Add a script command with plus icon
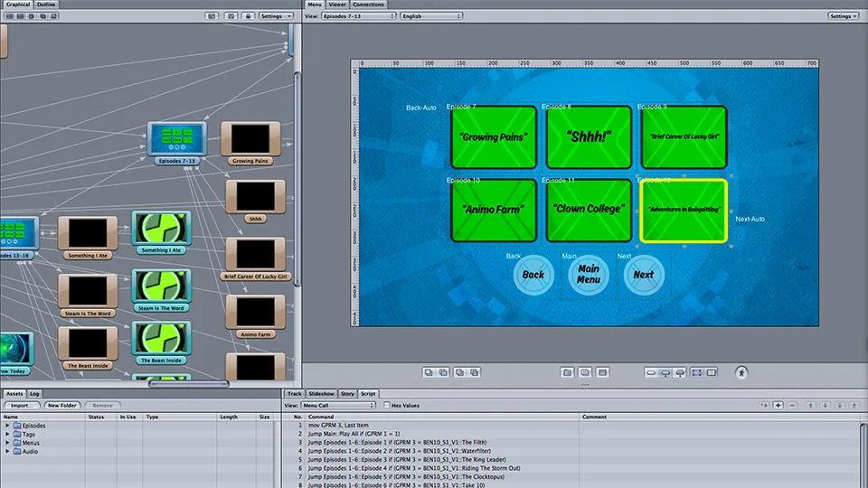This screenshot has height=488, width=868. click(778, 406)
